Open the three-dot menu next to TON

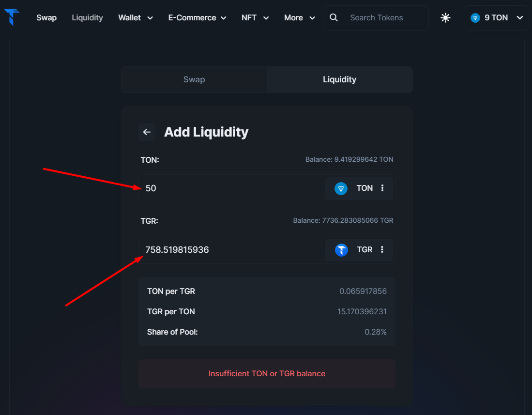(382, 188)
